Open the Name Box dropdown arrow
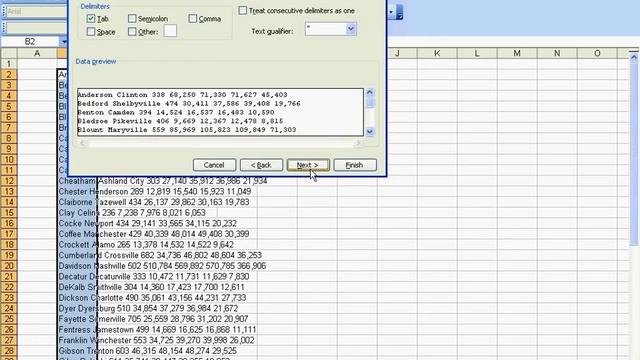The image size is (640, 360). pos(64,41)
